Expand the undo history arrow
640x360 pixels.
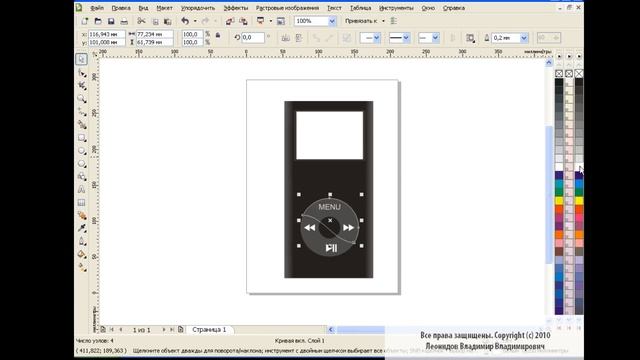tap(195, 21)
